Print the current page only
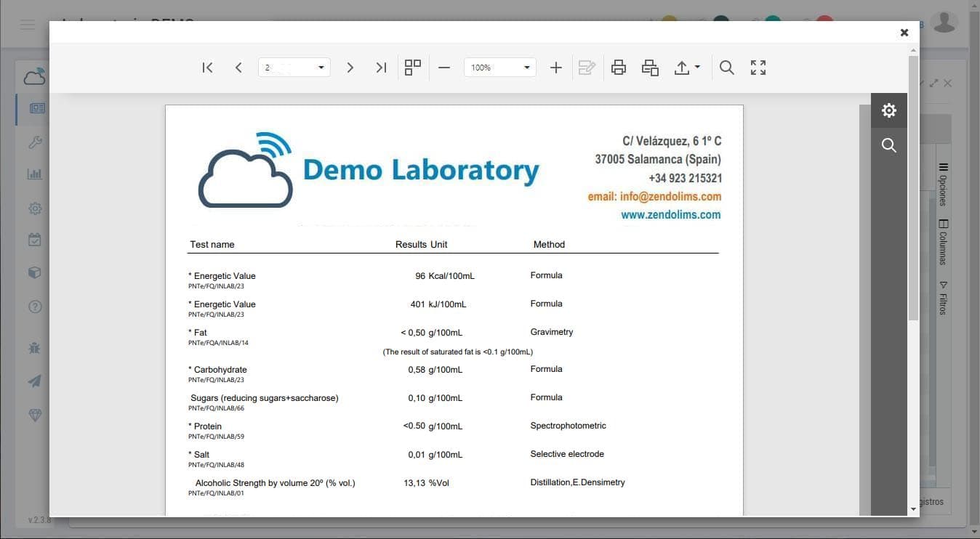This screenshot has width=980, height=539. click(650, 68)
